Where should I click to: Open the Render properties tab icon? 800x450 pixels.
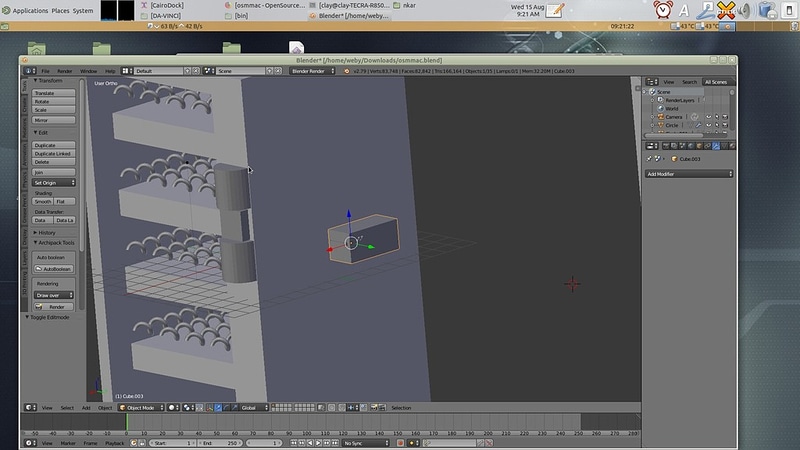[x=666, y=146]
